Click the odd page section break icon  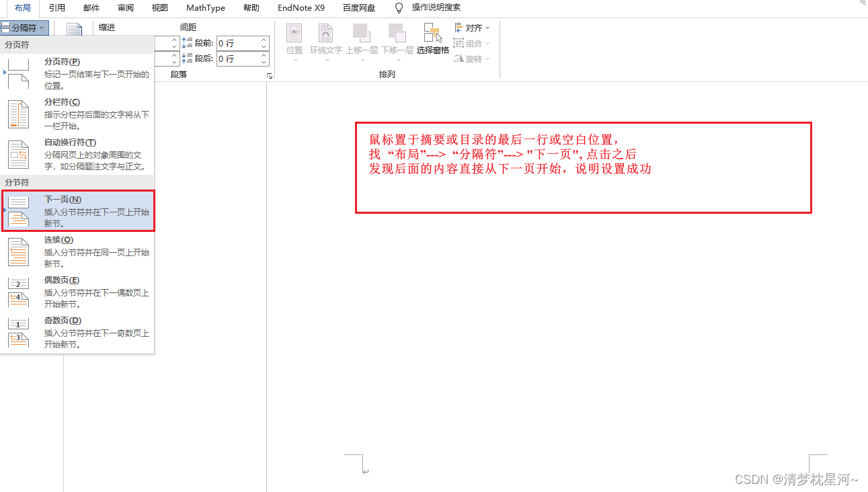pyautogui.click(x=19, y=332)
